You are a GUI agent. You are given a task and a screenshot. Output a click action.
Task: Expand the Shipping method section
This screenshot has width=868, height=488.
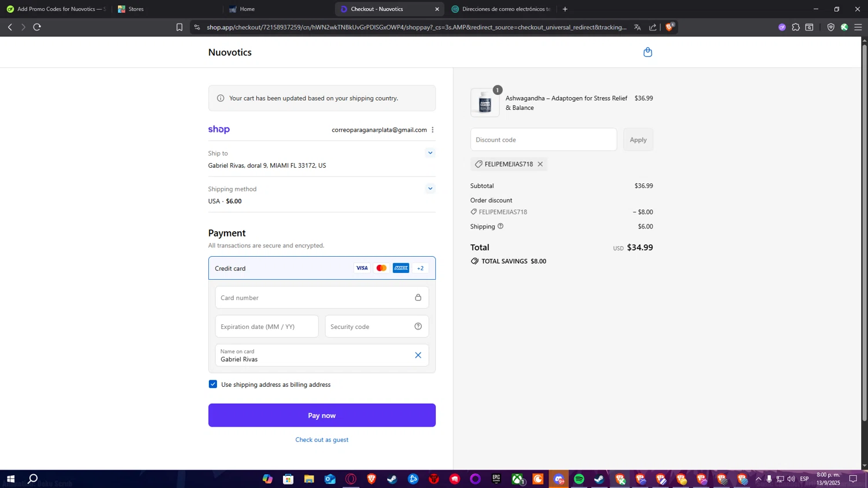tap(430, 188)
